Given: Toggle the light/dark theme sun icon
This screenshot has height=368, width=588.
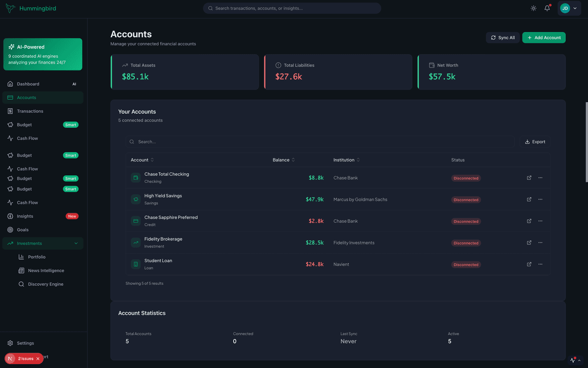Looking at the screenshot, I should (x=534, y=8).
